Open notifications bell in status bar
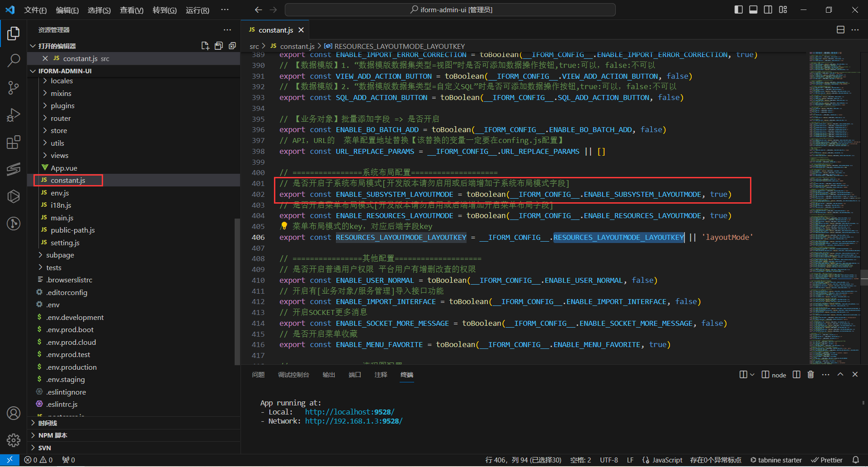The width and height of the screenshot is (868, 467). coord(855,460)
